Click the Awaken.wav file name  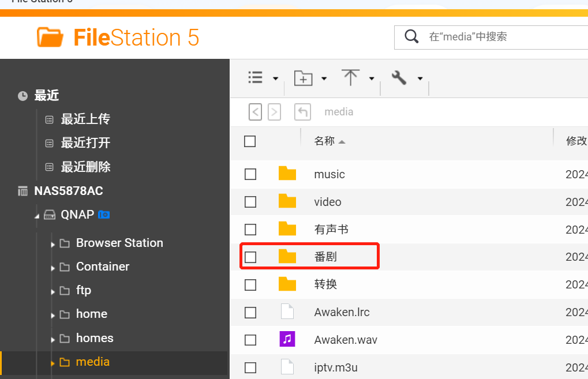(x=346, y=340)
